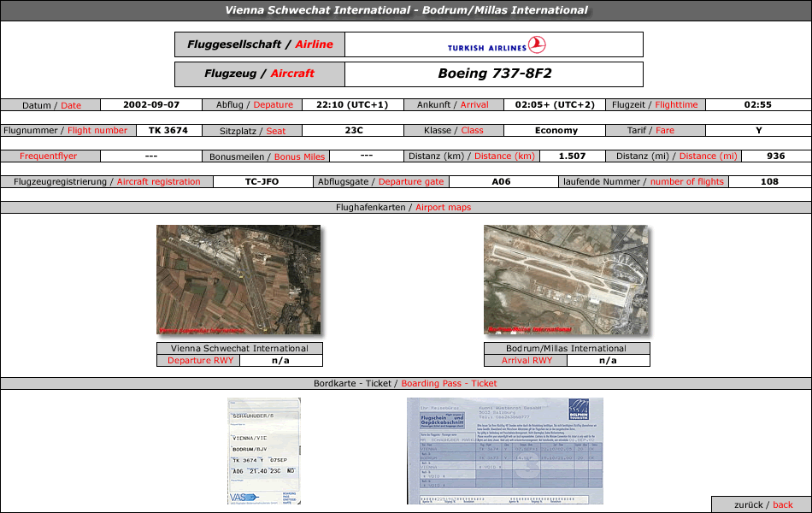This screenshot has width=812, height=513.
Task: Click the Flughafenkarten / Airport maps header
Action: [x=405, y=207]
